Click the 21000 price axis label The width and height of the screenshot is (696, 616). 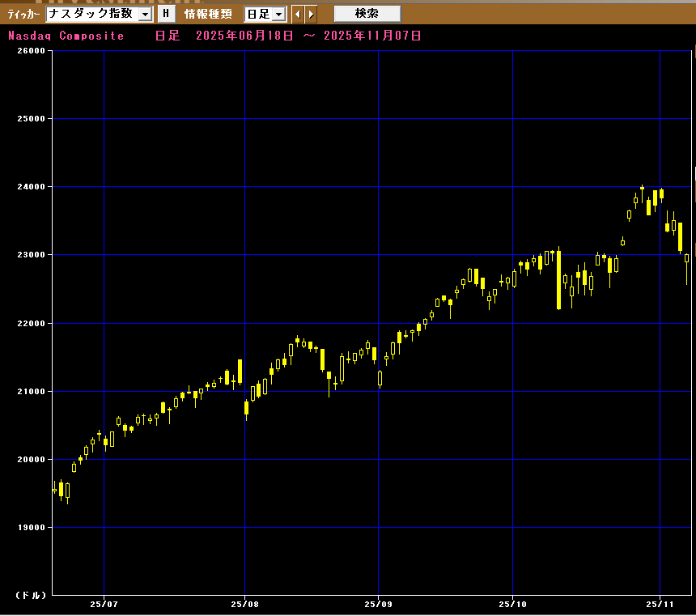(32, 391)
